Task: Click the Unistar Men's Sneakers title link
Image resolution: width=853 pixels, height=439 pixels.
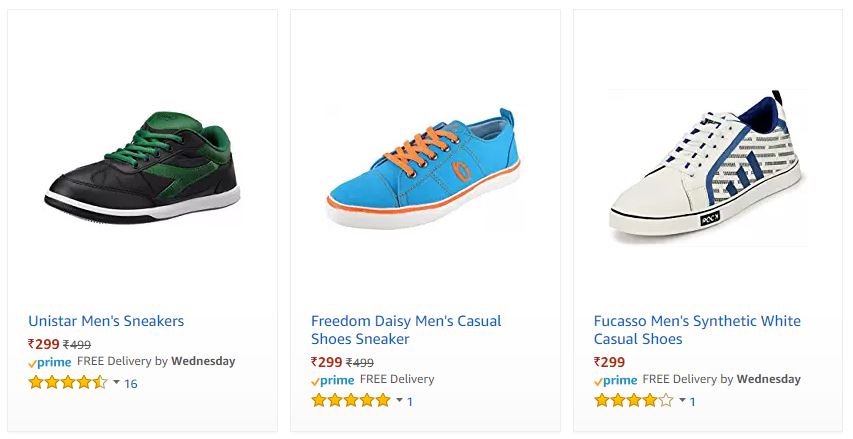Action: click(106, 321)
